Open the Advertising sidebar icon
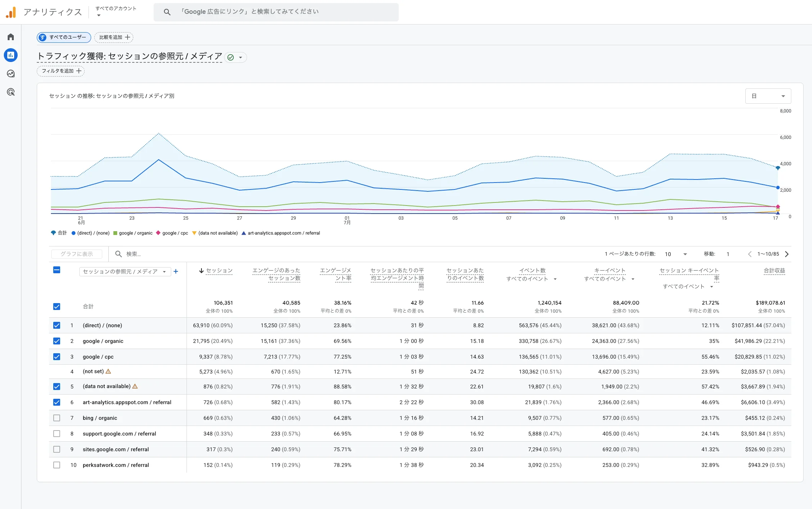The height and width of the screenshot is (509, 812). click(11, 92)
